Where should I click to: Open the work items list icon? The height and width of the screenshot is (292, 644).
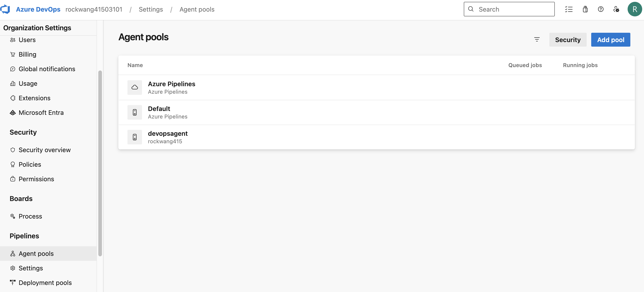pos(569,9)
